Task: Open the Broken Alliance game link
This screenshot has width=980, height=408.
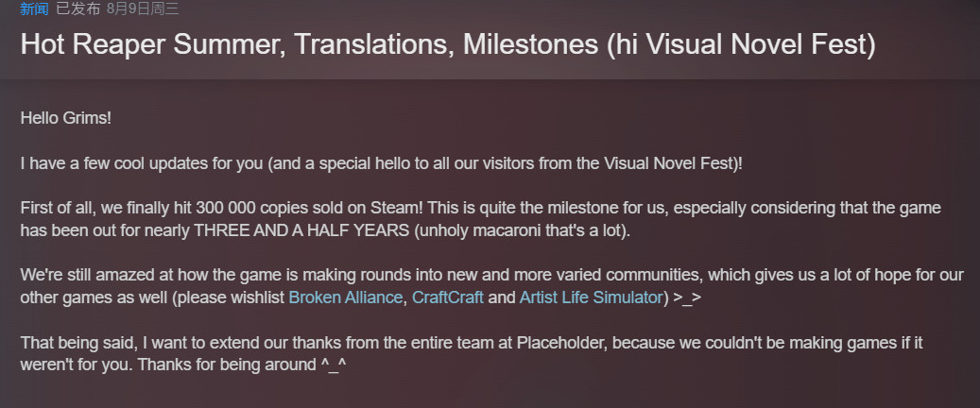Action: pos(347,297)
